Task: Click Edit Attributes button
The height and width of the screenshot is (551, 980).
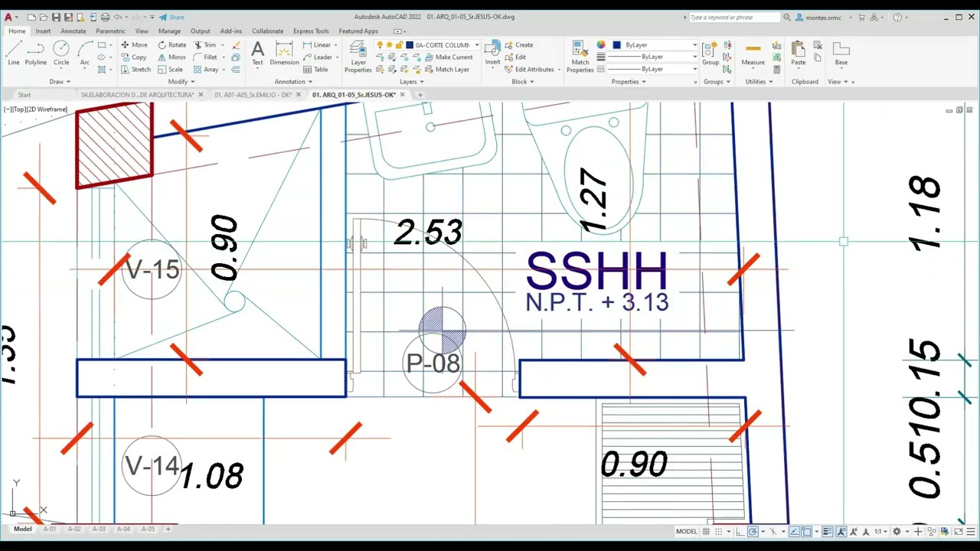Action: click(529, 70)
